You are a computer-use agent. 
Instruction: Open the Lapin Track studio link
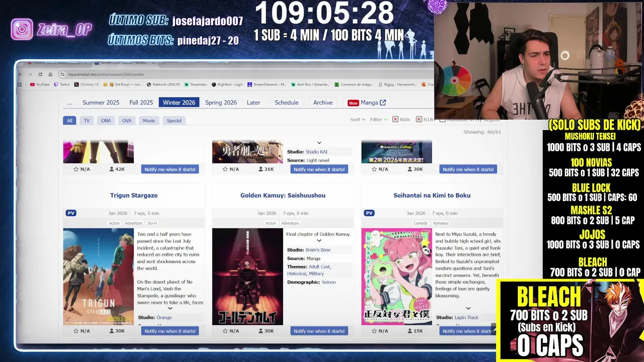point(466,318)
